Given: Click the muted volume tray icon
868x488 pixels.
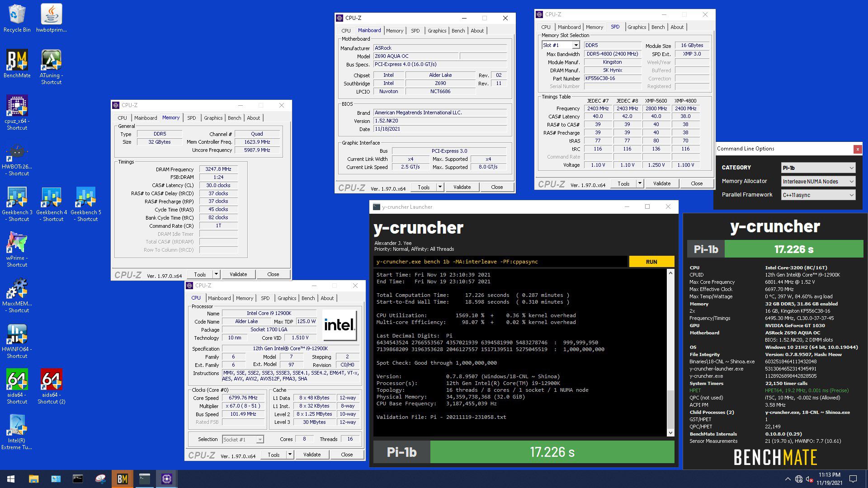Looking at the screenshot, I should tap(810, 479).
